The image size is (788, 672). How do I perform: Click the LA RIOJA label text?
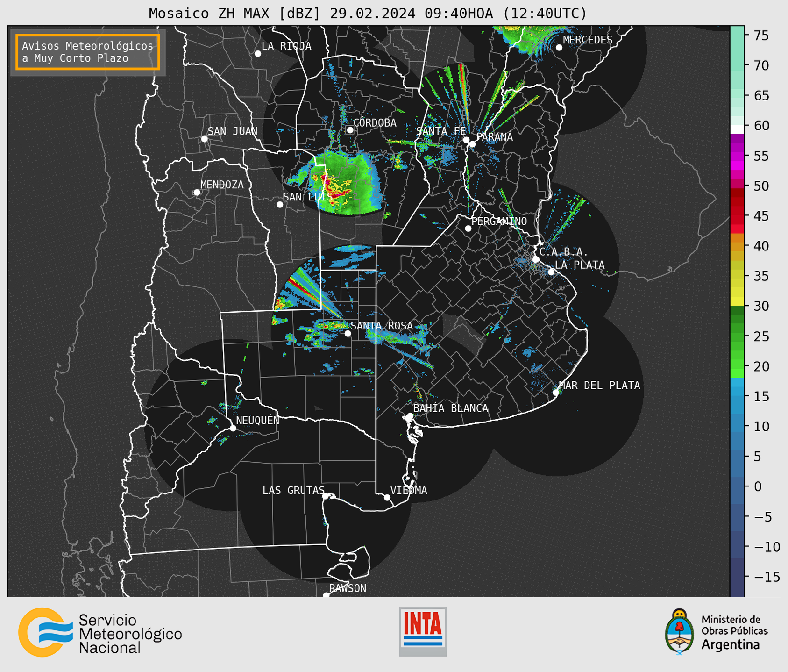click(286, 46)
